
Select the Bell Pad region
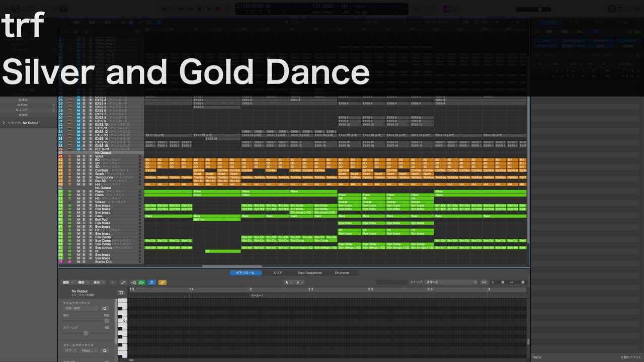tap(216, 220)
